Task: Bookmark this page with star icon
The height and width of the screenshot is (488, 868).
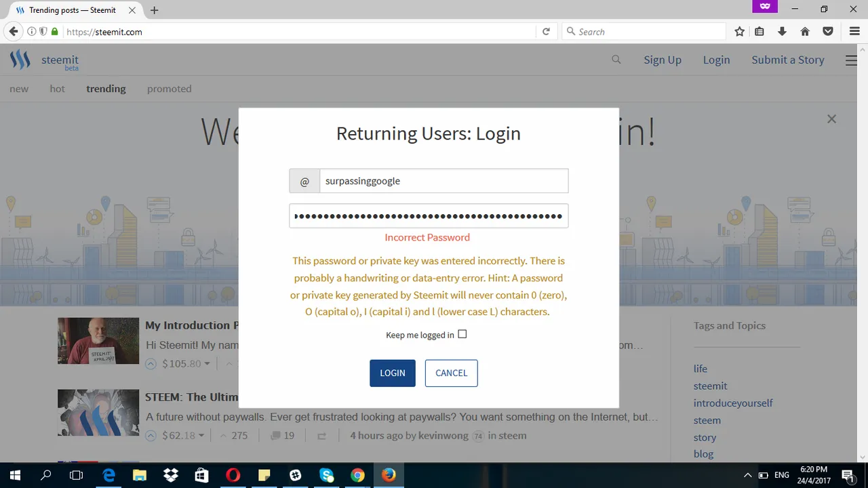Action: click(740, 32)
